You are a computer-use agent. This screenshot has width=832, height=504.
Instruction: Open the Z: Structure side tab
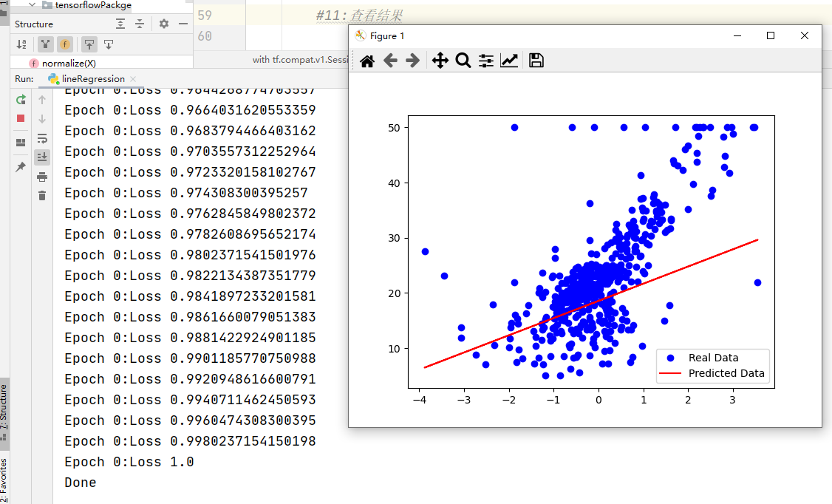click(4, 412)
